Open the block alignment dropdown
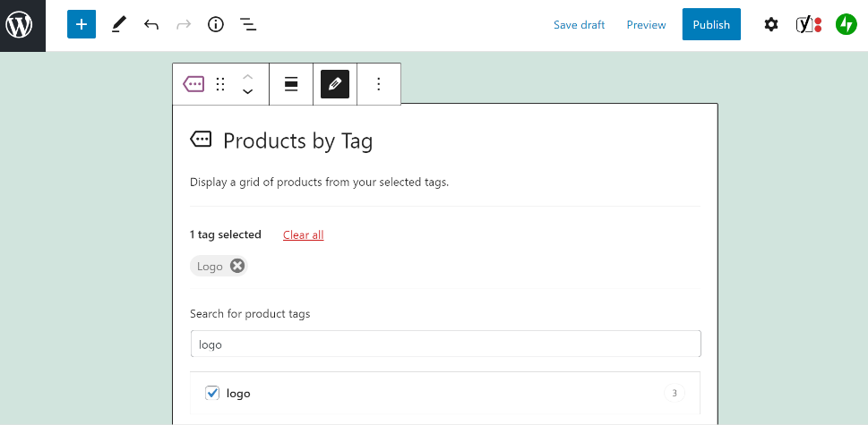This screenshot has height=425, width=868. (291, 84)
